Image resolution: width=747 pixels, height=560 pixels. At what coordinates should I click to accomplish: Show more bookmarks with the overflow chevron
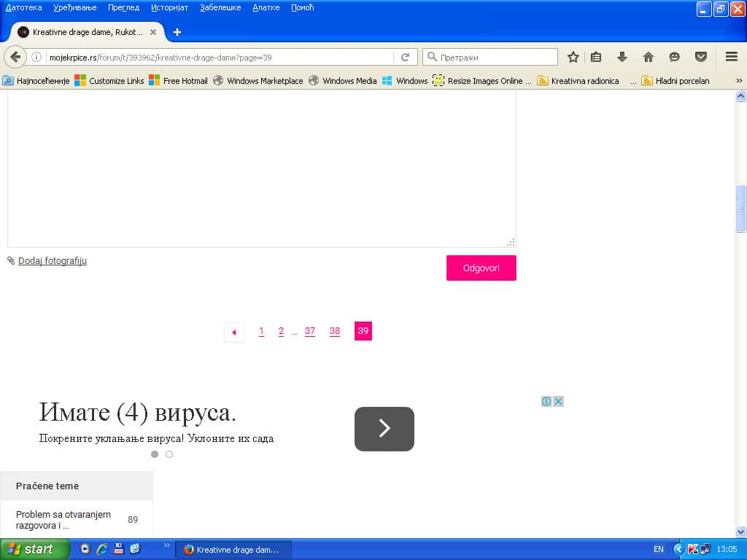tap(739, 80)
